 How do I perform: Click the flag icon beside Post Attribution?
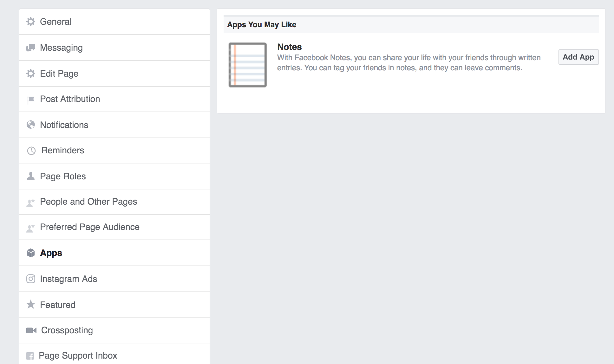click(31, 99)
